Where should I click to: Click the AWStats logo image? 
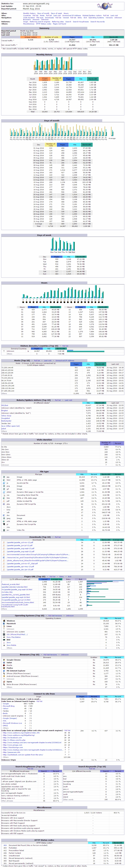tap(106, 6)
